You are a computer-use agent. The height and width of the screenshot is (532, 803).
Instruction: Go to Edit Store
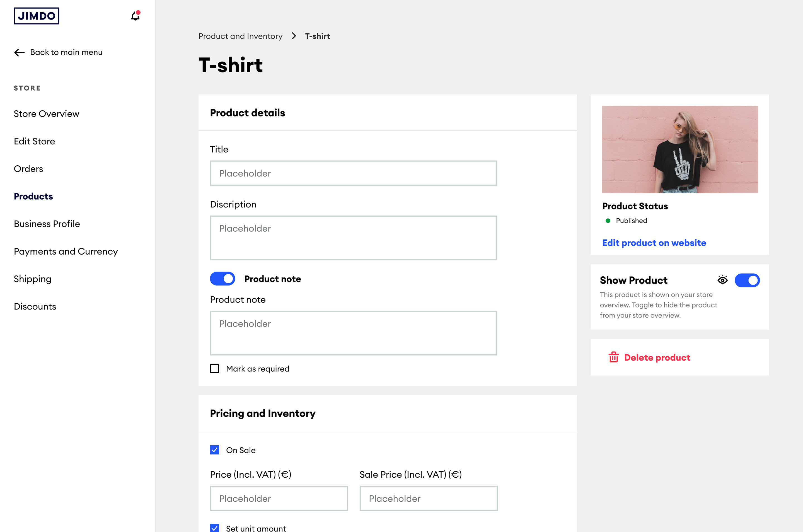(34, 141)
